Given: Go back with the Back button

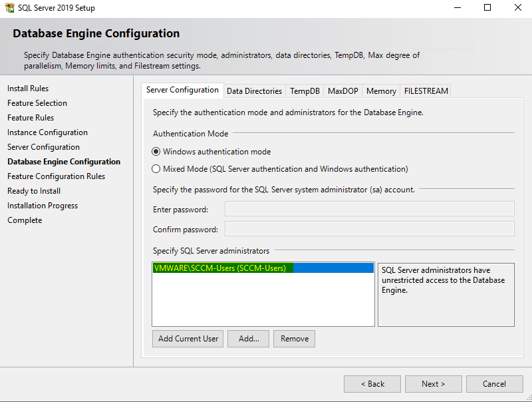Looking at the screenshot, I should click(372, 384).
